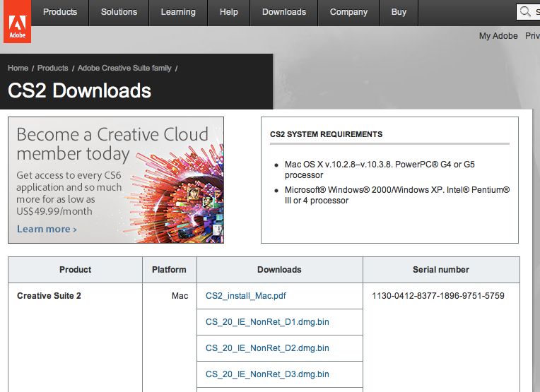
Task: Go to My Adobe link
Action: 498,36
